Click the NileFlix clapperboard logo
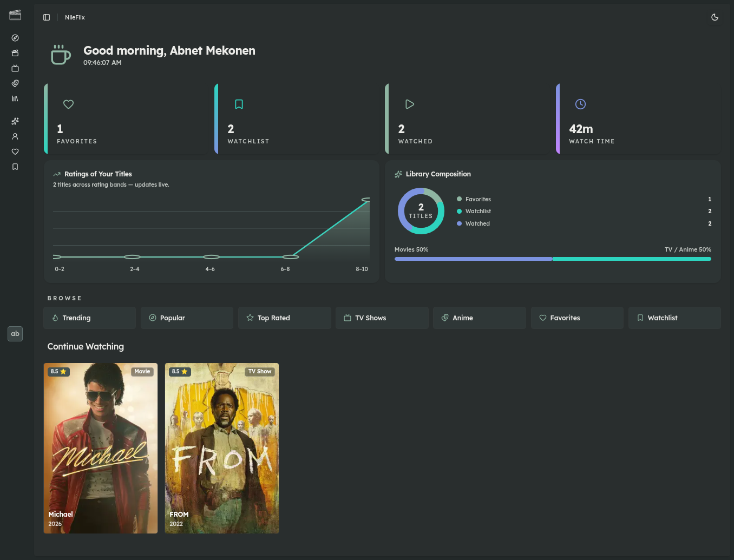734x560 pixels. 15,15
